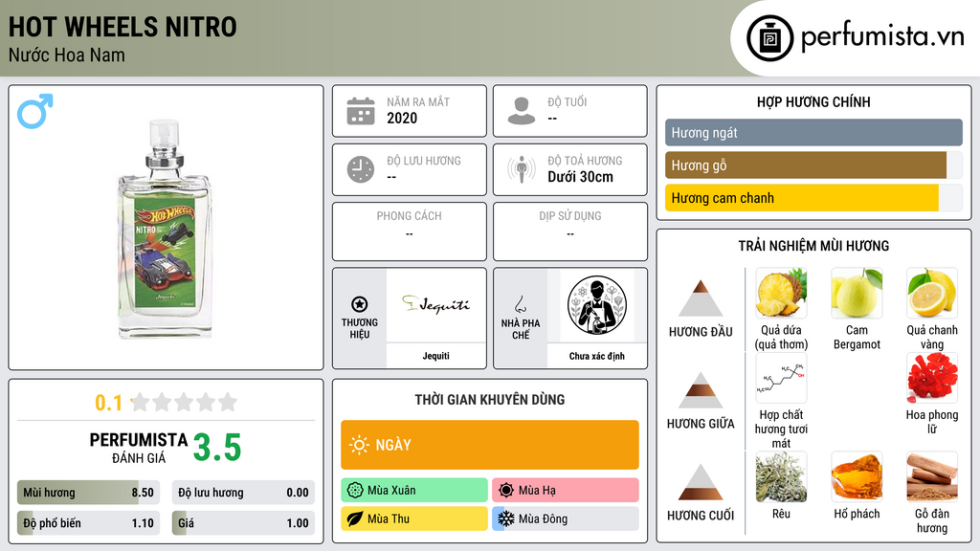
Task: Select the Mùa Hạ season button
Action: (565, 490)
